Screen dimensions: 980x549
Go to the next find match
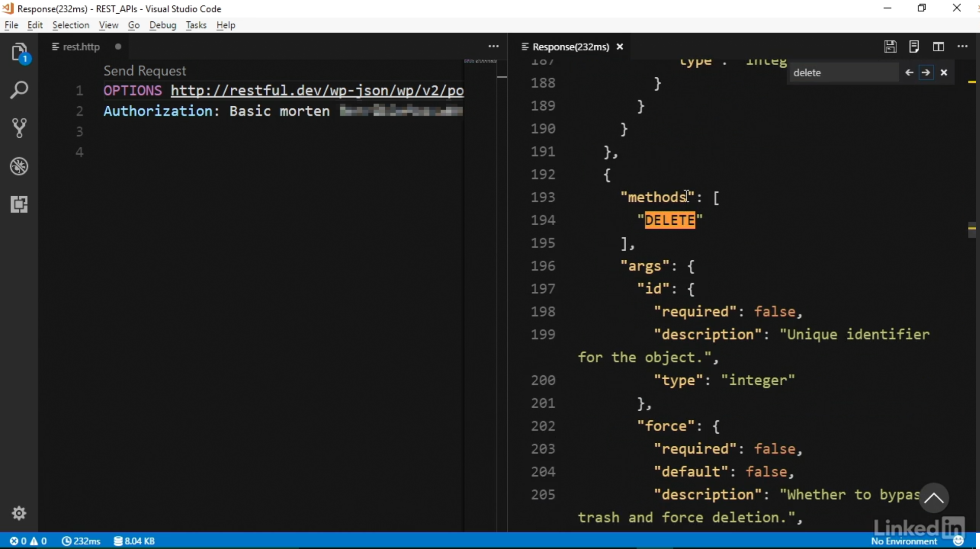pyautogui.click(x=926, y=73)
